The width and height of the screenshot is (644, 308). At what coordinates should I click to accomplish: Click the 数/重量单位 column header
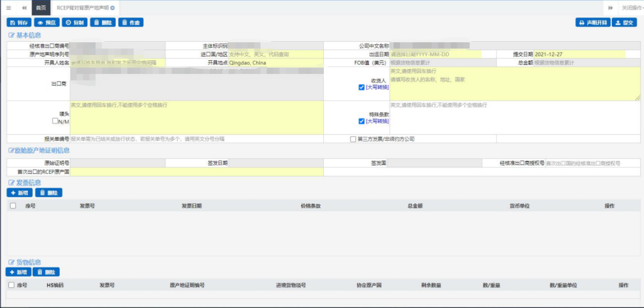pos(563,285)
